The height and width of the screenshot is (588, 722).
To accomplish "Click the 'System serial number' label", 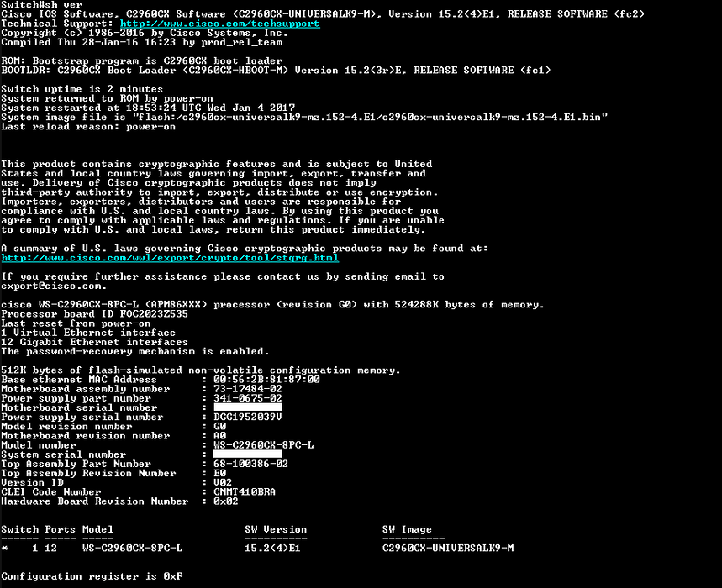I will 64,454.
